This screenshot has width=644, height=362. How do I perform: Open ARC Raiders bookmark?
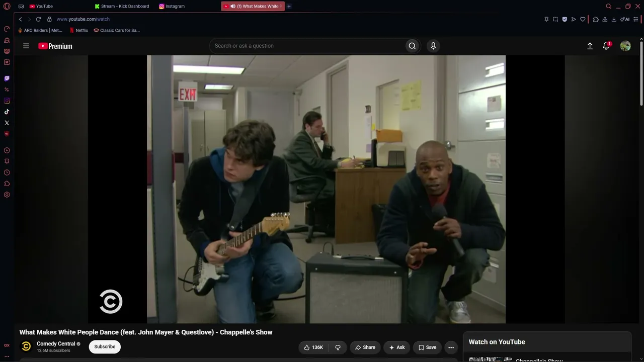click(40, 30)
